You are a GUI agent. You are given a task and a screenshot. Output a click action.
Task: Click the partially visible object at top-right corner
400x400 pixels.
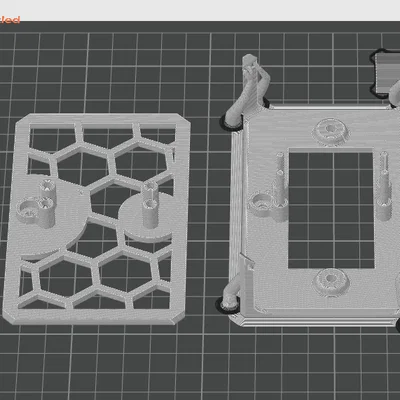tap(386, 74)
